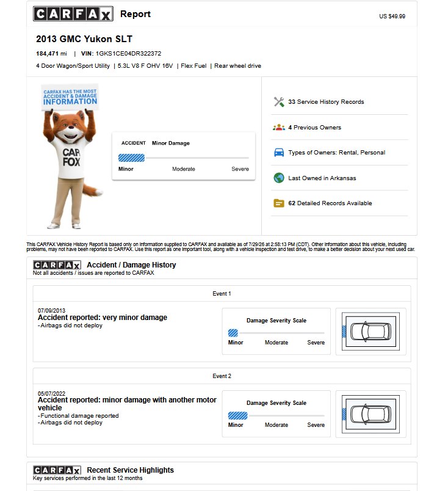448x491 pixels.
Task: Click the 184,471 mi mileage value
Action: point(51,54)
